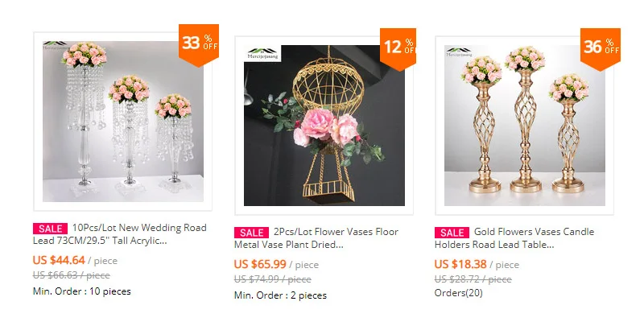
Task: Click the store logo on gold vases photo
Action: [x=459, y=52]
